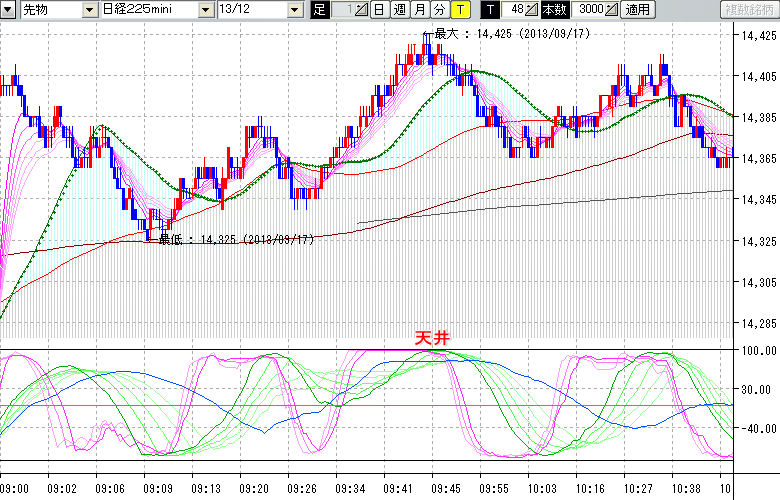Image resolution: width=780 pixels, height=500 pixels.
Task: Toggle the yellow T tick timeframe button
Action: tap(459, 9)
